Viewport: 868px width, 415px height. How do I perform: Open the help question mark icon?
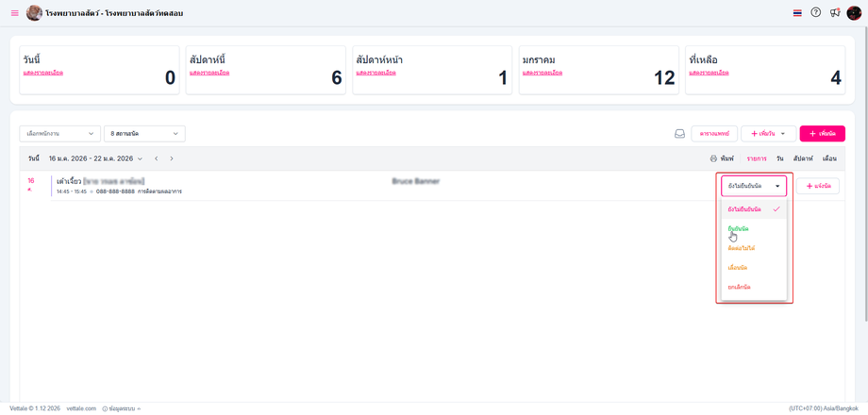(x=815, y=12)
